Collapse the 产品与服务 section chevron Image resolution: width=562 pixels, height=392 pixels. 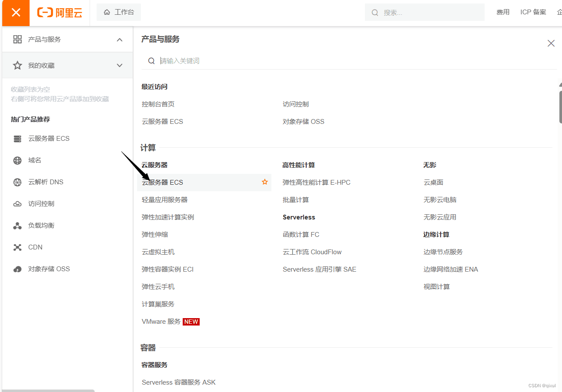pyautogui.click(x=120, y=40)
